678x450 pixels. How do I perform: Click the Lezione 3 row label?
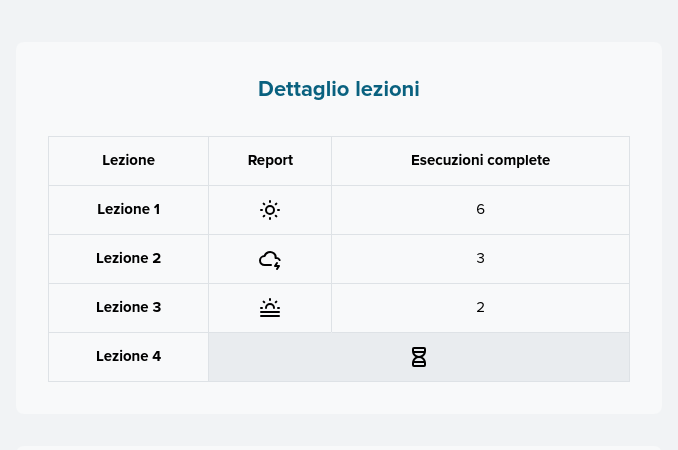coord(128,307)
